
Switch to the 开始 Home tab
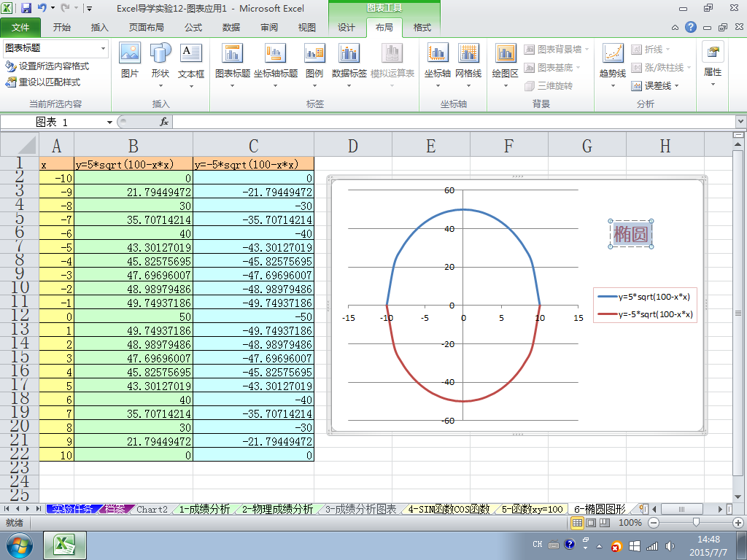coord(61,28)
